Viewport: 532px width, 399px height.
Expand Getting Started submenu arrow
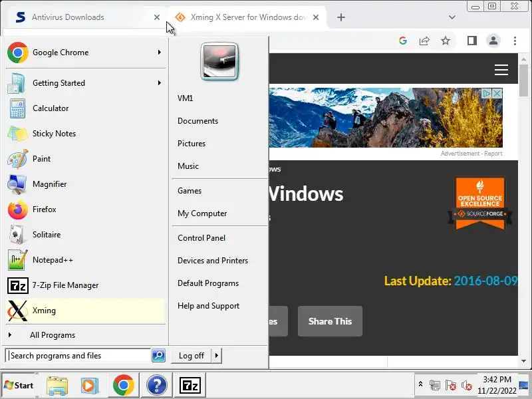click(160, 82)
